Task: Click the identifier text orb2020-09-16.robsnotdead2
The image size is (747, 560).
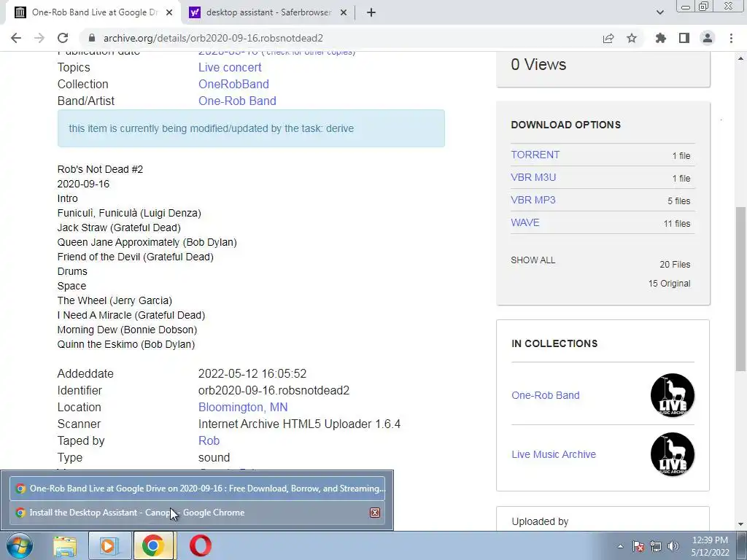Action: 274,391
